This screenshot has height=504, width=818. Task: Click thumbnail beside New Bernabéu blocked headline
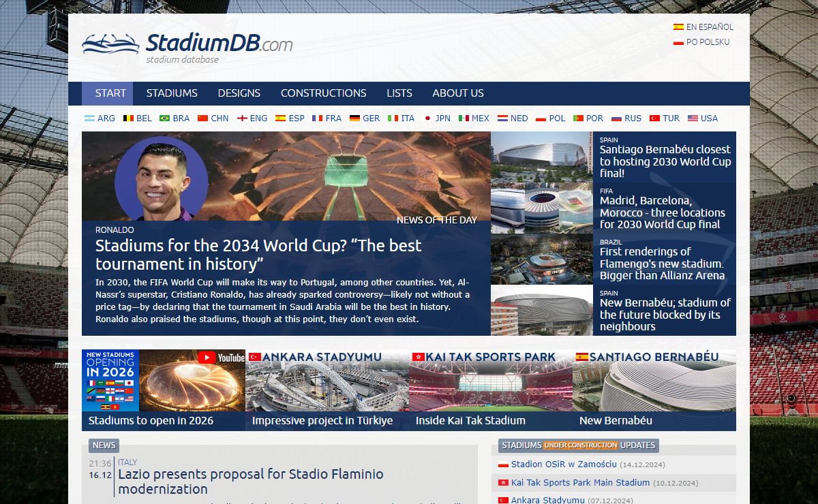542,311
